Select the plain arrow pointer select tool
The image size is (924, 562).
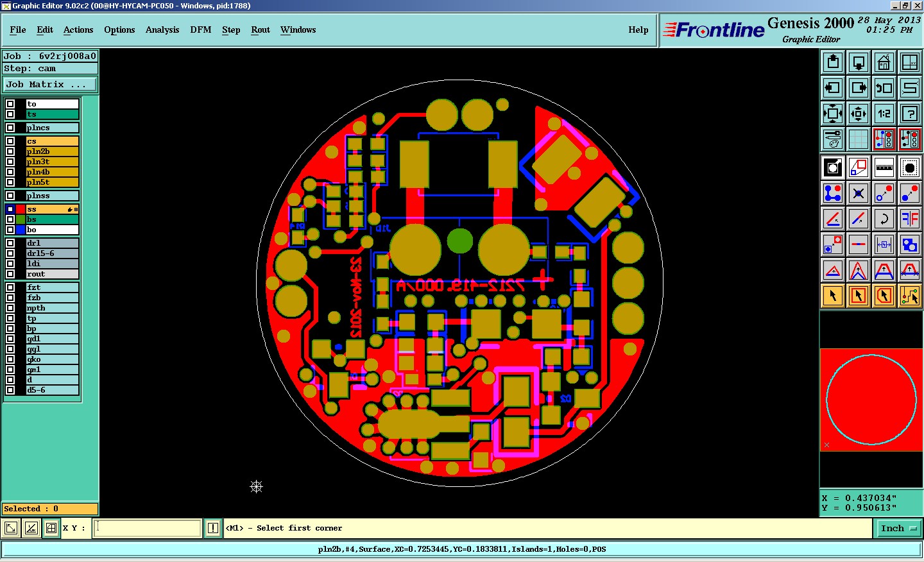(x=833, y=296)
